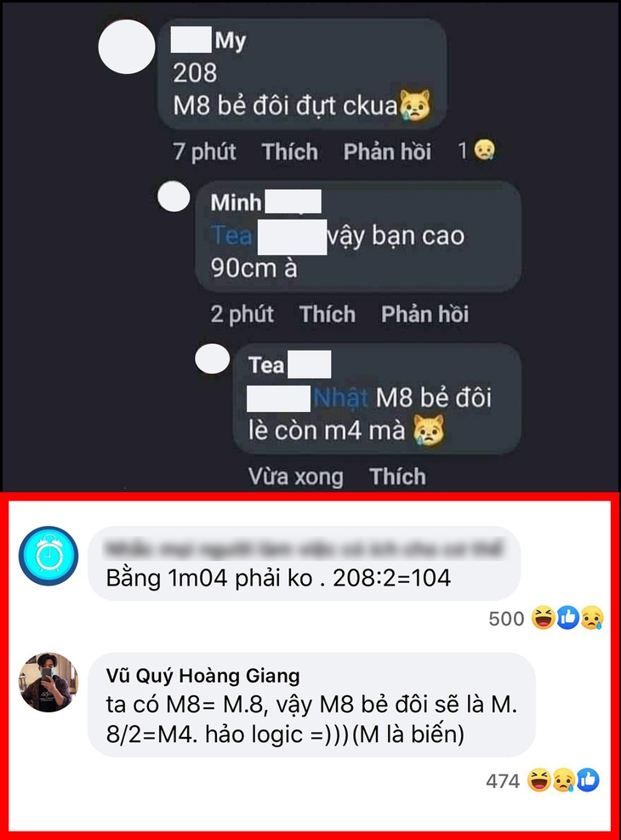Click Thích under the 7 phút comment
The image size is (621, 840).
(289, 151)
